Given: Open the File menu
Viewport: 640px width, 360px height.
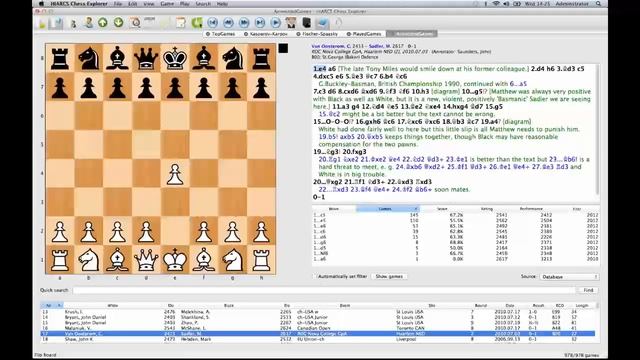Looking at the screenshot, I should click(x=118, y=4).
